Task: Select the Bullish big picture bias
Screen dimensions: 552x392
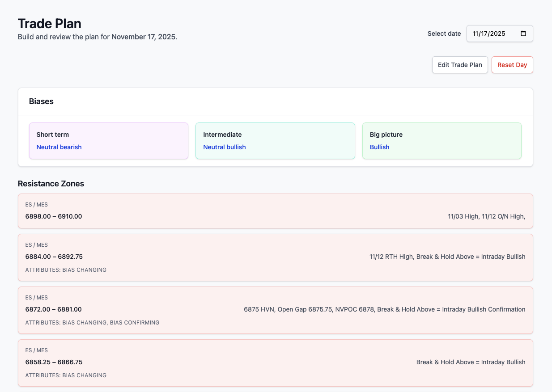Action: 379,147
